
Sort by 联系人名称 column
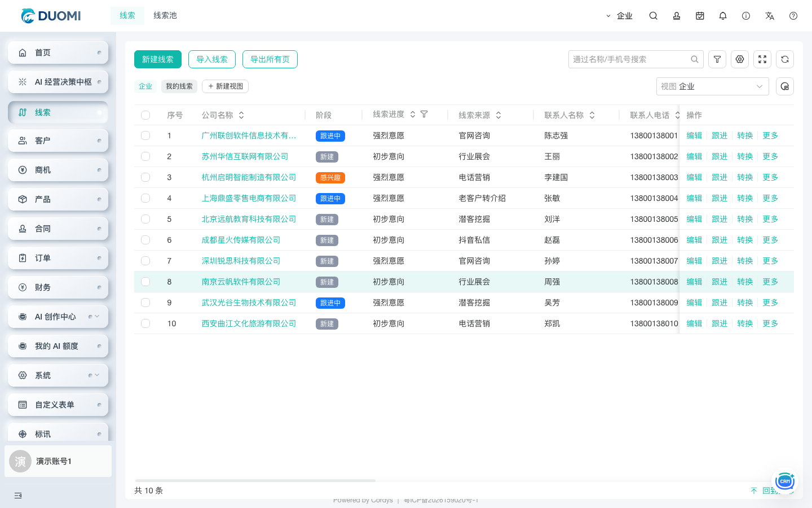592,115
